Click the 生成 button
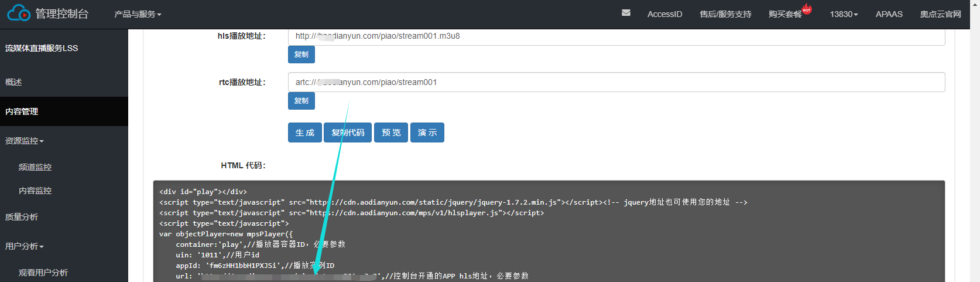 [x=305, y=132]
